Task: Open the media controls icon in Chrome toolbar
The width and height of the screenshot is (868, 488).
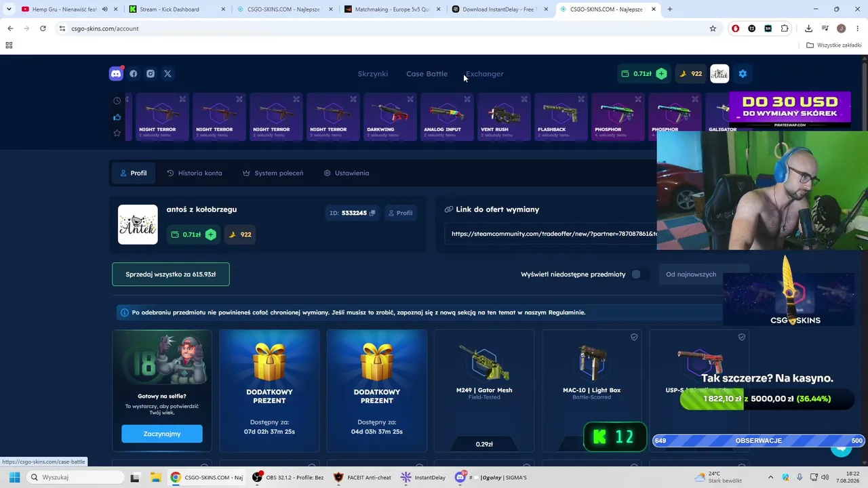Action: pyautogui.click(x=825, y=28)
